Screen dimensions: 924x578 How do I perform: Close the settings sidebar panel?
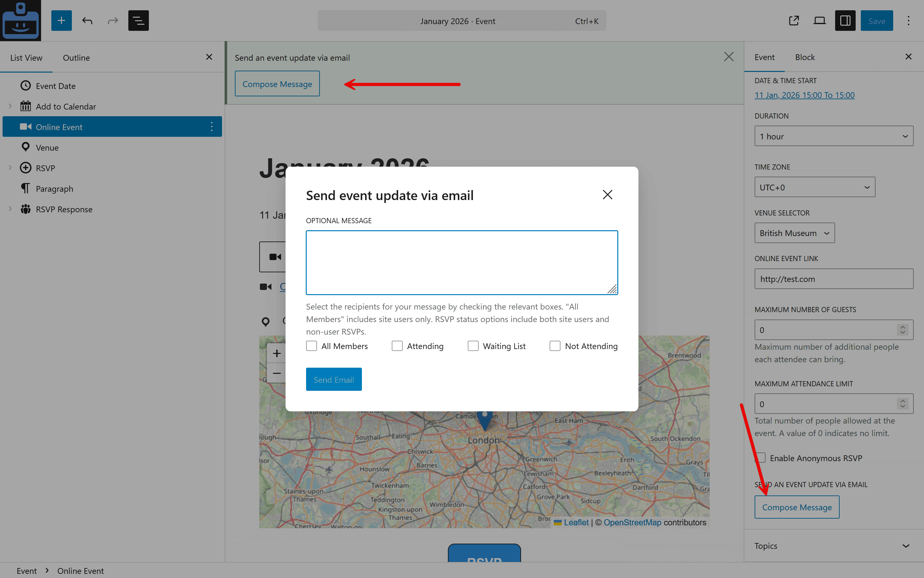908,57
